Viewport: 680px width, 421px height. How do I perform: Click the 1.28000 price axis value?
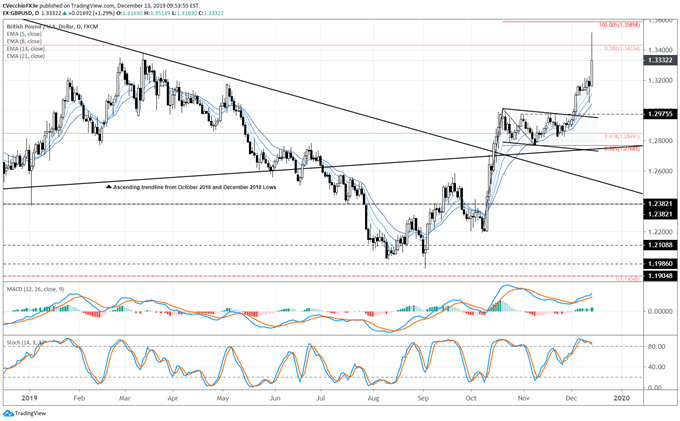click(660, 141)
